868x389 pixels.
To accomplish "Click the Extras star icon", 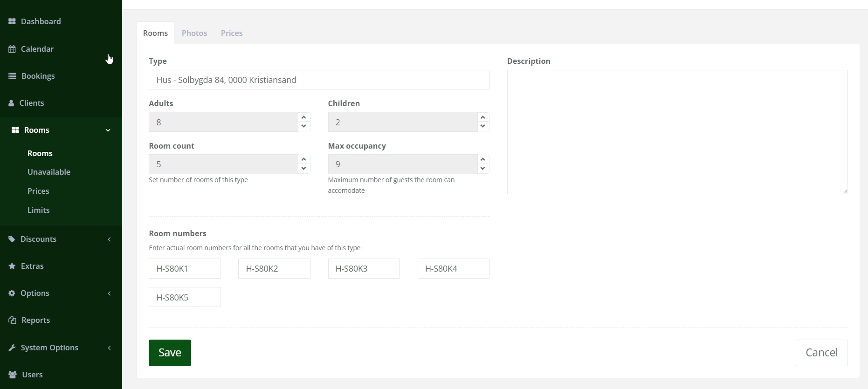I will pos(12,266).
